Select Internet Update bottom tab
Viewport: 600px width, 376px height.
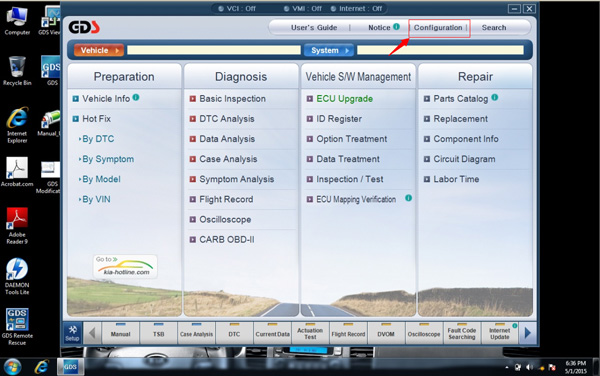click(500, 334)
